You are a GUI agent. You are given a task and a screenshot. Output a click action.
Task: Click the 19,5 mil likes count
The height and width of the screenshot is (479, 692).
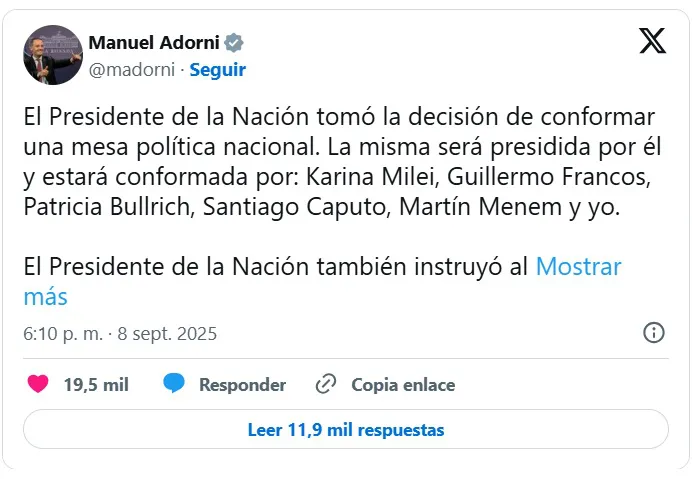(x=96, y=384)
